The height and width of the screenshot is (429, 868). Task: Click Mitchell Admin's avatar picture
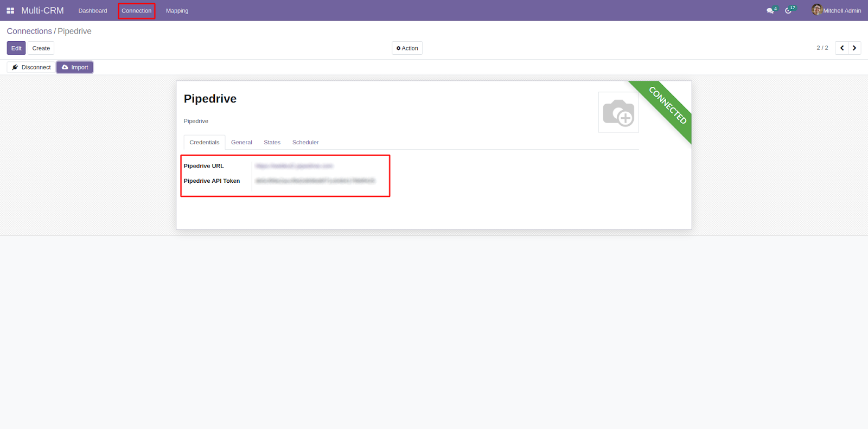[816, 10]
